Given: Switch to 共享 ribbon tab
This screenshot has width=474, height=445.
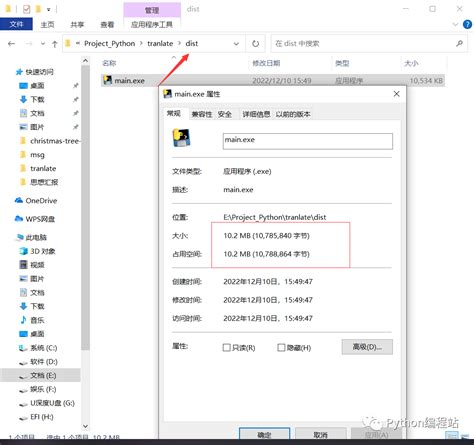Looking at the screenshot, I should coord(77,25).
